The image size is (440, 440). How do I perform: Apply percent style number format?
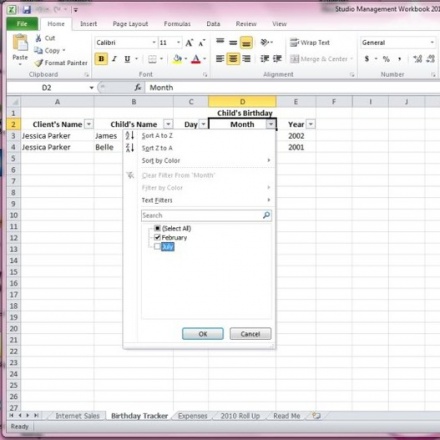(386, 59)
